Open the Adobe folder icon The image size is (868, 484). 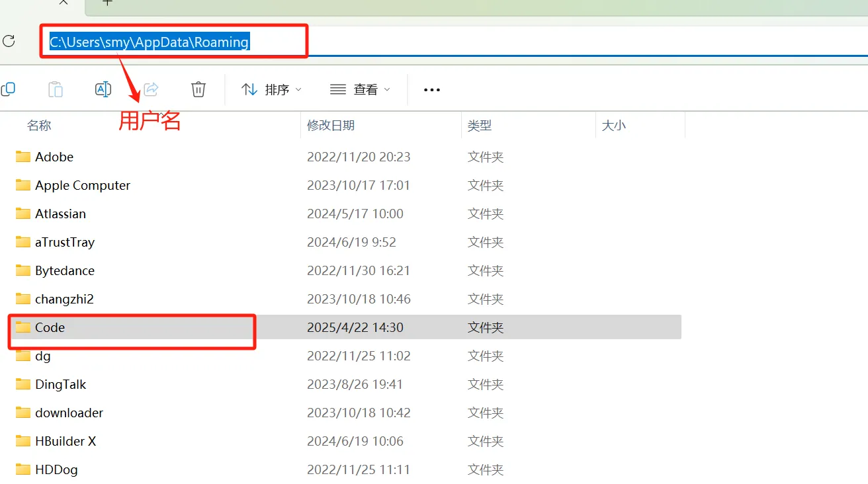click(22, 157)
